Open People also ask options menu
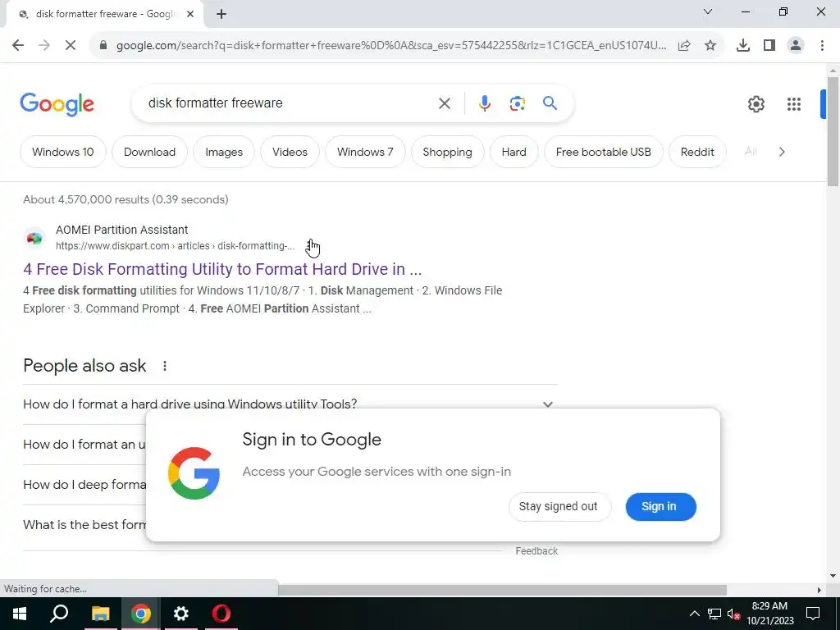This screenshot has width=840, height=630. (164, 366)
